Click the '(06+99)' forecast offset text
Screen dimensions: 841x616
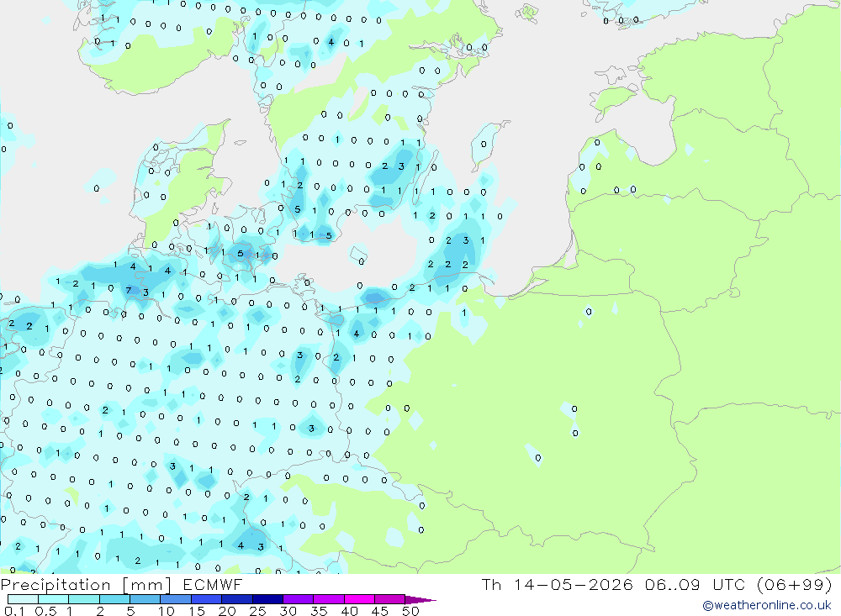pos(795,584)
